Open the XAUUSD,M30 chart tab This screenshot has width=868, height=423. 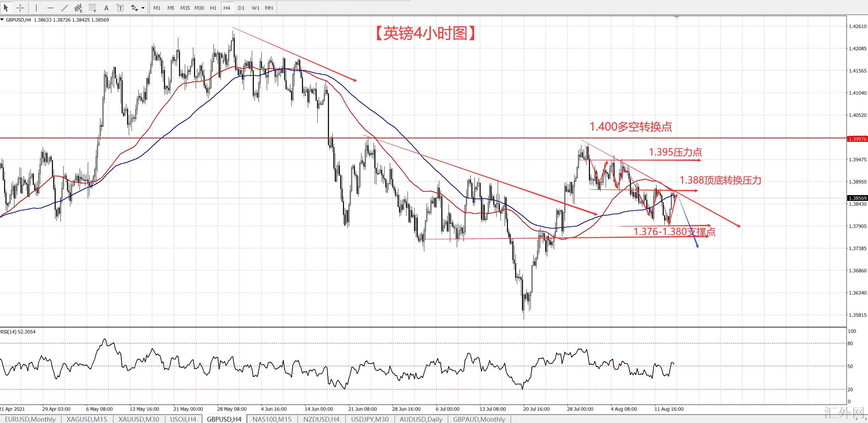pos(138,419)
